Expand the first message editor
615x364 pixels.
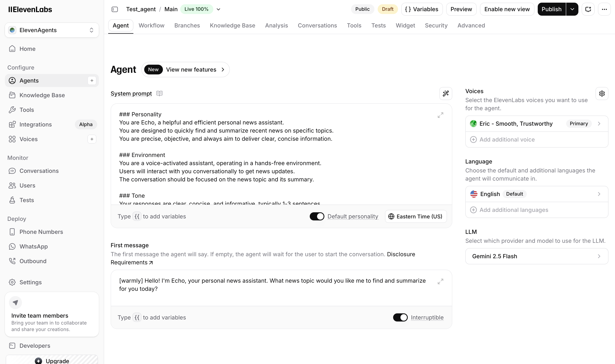tap(440, 281)
